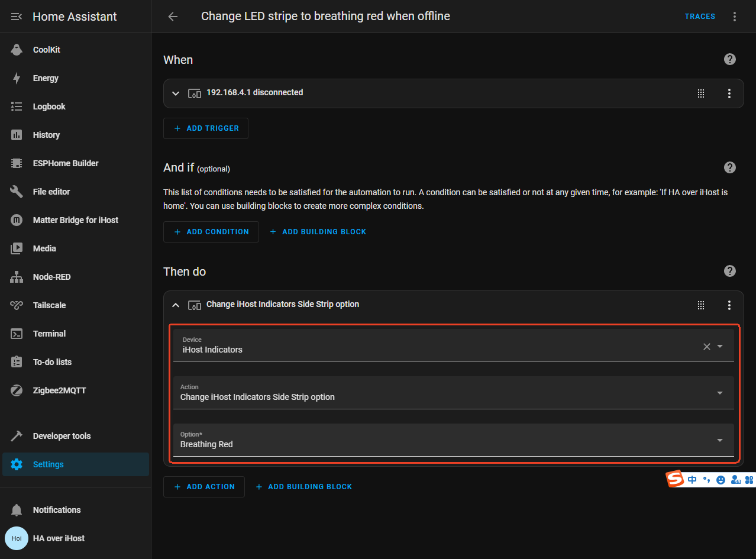Toggle the Chinese input mode indicator
This screenshot has width=756, height=559.
point(692,480)
